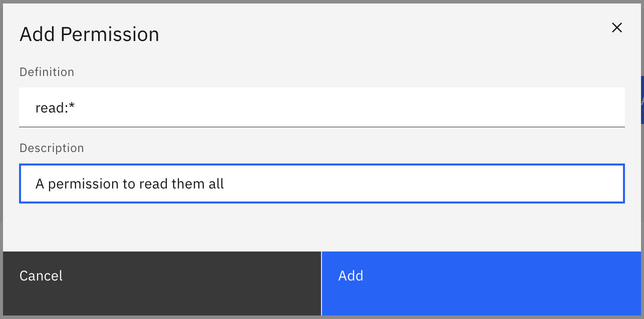644x319 pixels.
Task: Click the Definition label above the field
Action: (x=47, y=71)
